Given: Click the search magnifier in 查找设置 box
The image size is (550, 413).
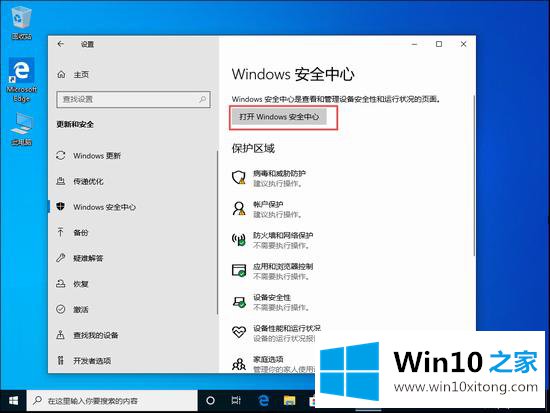Looking at the screenshot, I should (202, 99).
